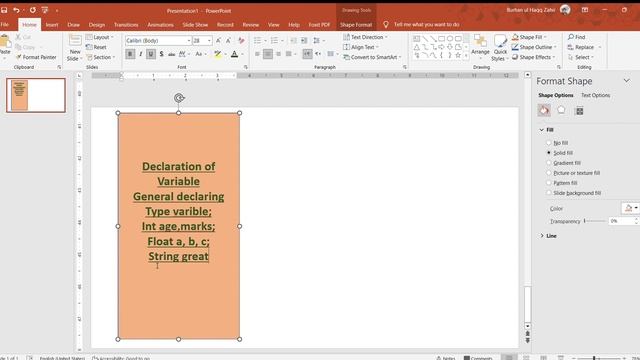The image size is (640, 360).
Task: Click the Reset slide button
Action: [x=96, y=47]
